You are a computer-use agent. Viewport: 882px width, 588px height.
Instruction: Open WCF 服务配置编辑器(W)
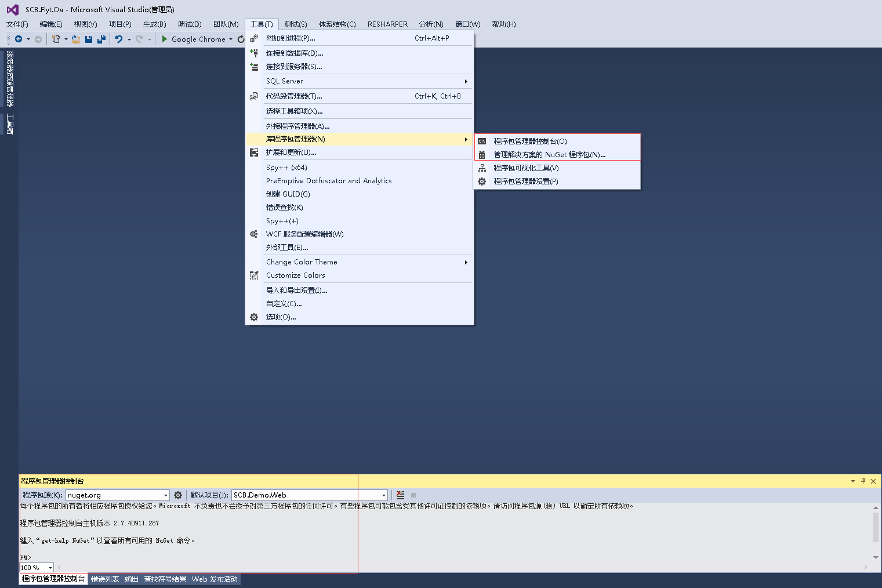[x=360, y=234]
